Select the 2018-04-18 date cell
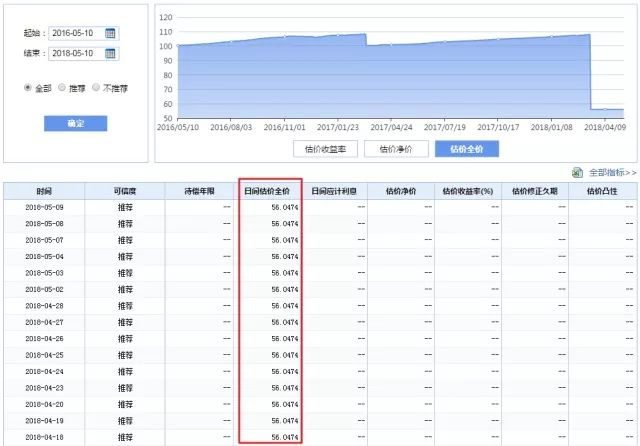Screen dimensions: 640x446 pyautogui.click(x=44, y=437)
